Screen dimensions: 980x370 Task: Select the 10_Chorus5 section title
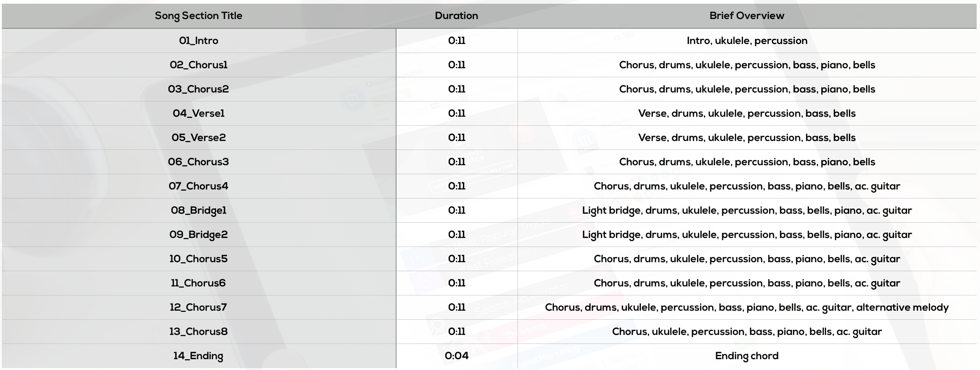pyautogui.click(x=198, y=259)
